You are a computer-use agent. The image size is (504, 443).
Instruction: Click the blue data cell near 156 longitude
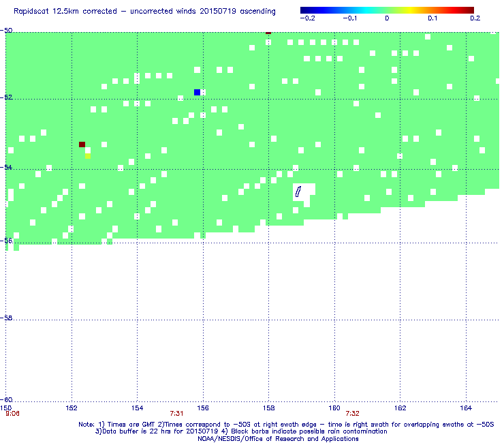(197, 92)
